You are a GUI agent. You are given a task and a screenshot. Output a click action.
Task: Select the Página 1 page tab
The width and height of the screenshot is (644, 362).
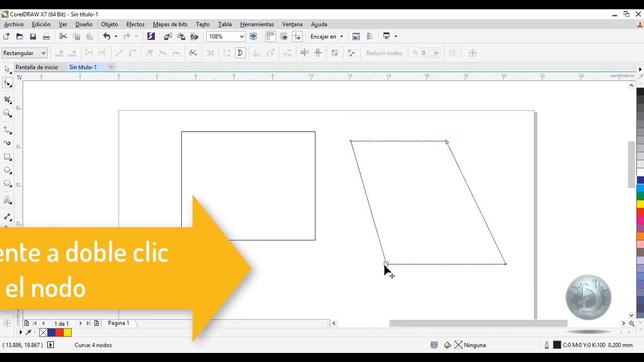pos(119,323)
